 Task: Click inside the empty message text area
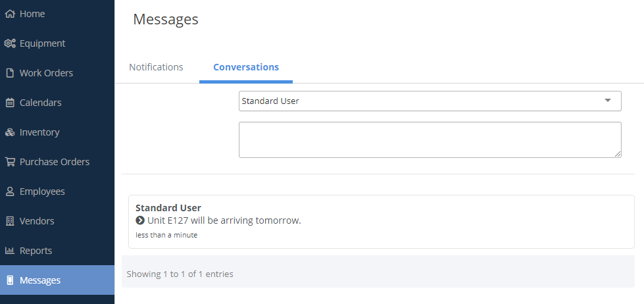point(430,139)
